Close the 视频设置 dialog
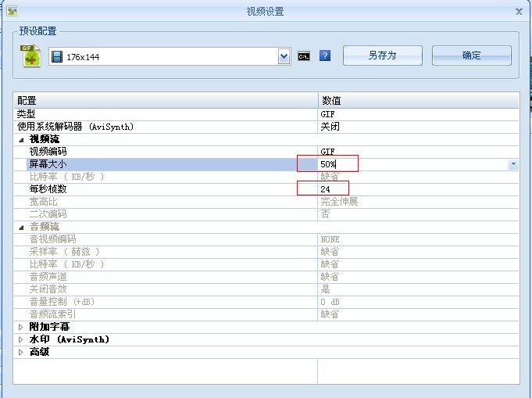This screenshot has height=398, width=532. (x=519, y=12)
